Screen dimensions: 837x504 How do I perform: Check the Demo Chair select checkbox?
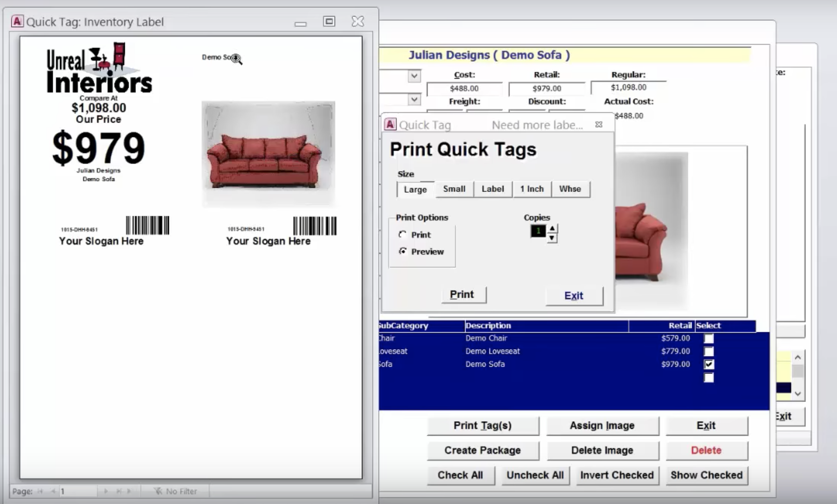tap(709, 338)
